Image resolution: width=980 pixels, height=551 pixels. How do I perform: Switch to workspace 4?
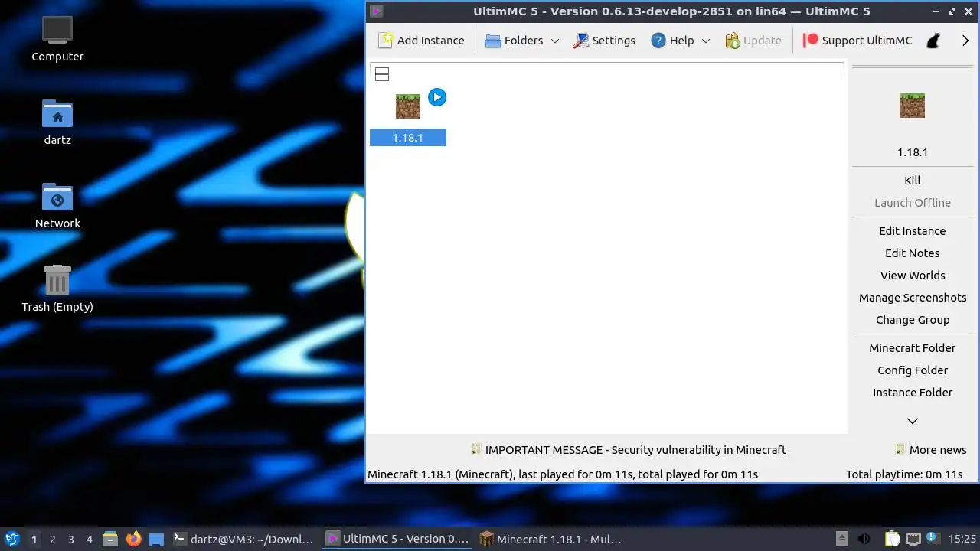click(89, 540)
